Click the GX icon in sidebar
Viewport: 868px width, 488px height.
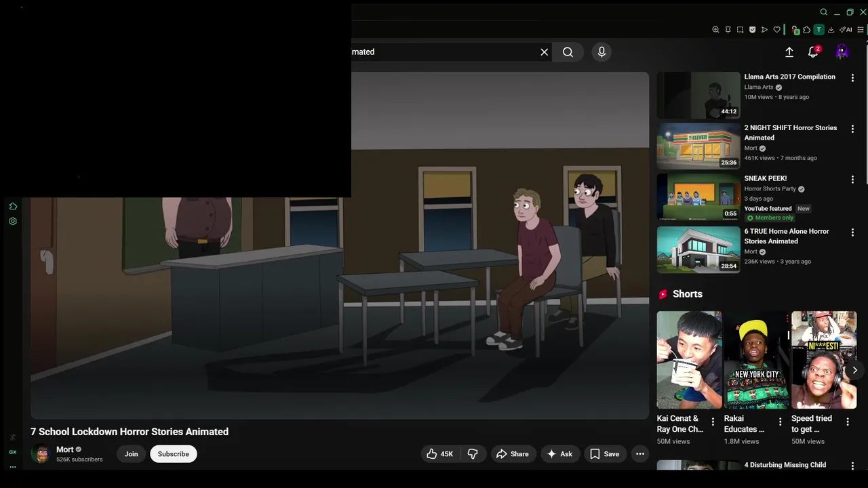(13, 452)
